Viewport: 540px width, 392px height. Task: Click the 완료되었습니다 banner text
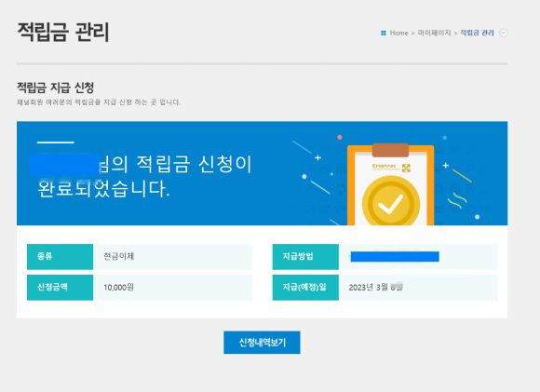pyautogui.click(x=103, y=189)
